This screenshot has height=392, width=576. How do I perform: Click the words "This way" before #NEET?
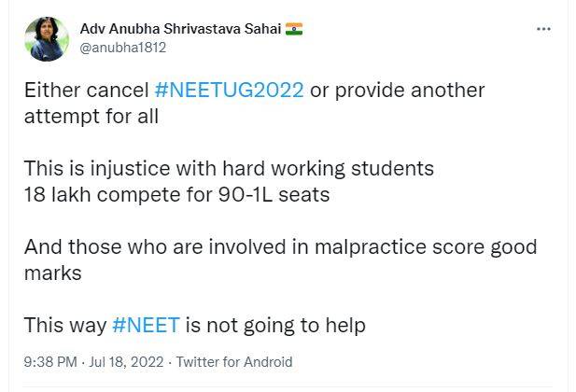click(x=64, y=325)
